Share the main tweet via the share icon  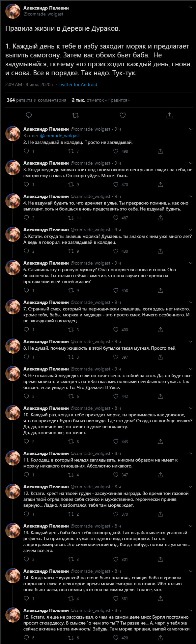point(169,115)
